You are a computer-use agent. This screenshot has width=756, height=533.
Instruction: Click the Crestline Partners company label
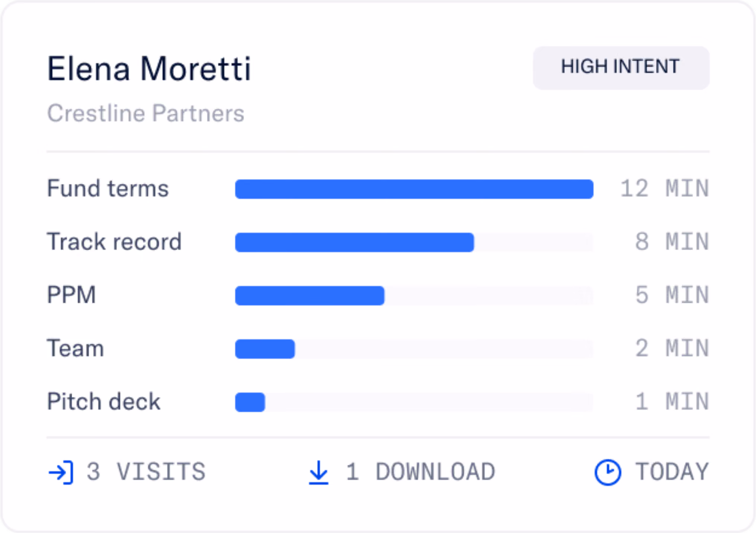click(146, 113)
